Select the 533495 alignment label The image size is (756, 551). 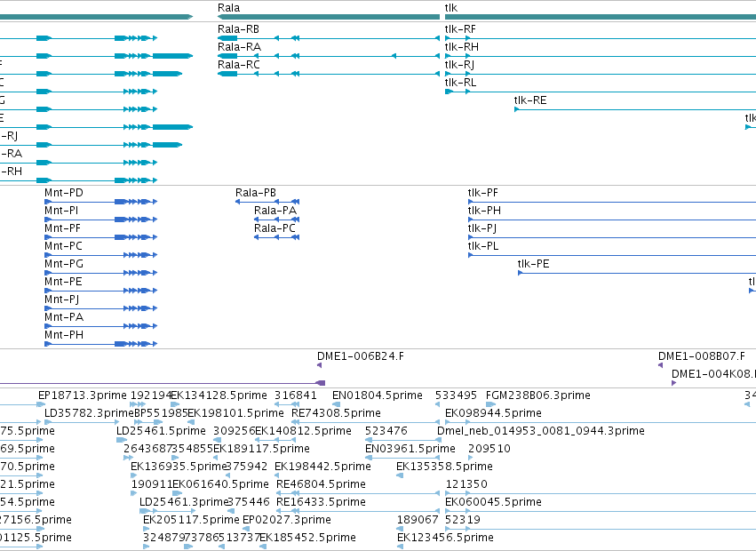coord(456,395)
